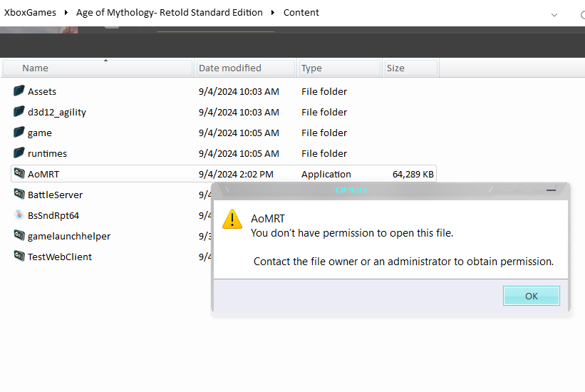The height and width of the screenshot is (392, 585).
Task: Sort files by Date modified column
Action: tap(246, 68)
